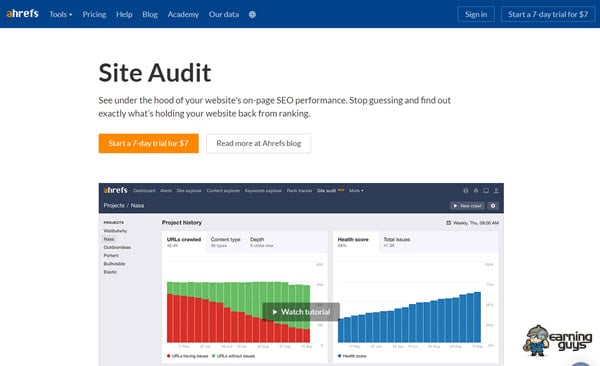
Task: Click the small ahrefs logo inside dashboard preview
Action: point(115,190)
